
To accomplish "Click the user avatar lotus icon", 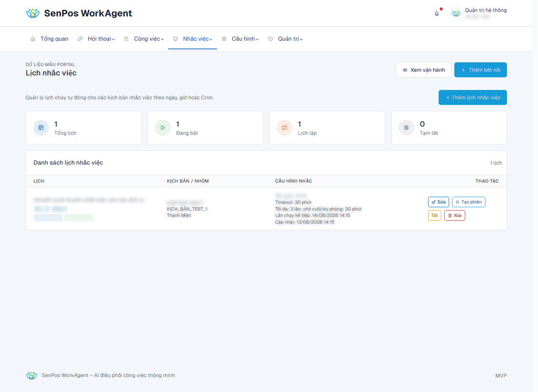I will [456, 13].
